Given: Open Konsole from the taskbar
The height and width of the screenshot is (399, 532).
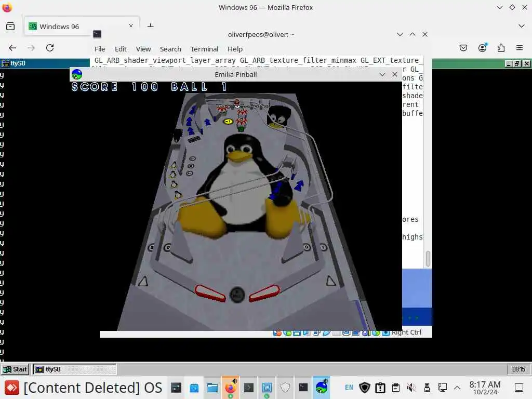Looking at the screenshot, I should coord(249,388).
